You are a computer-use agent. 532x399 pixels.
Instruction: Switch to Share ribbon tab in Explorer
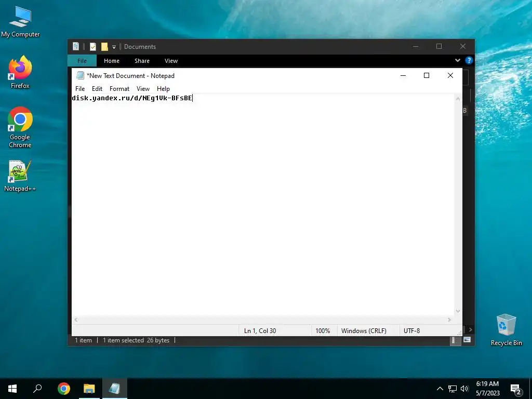(142, 61)
